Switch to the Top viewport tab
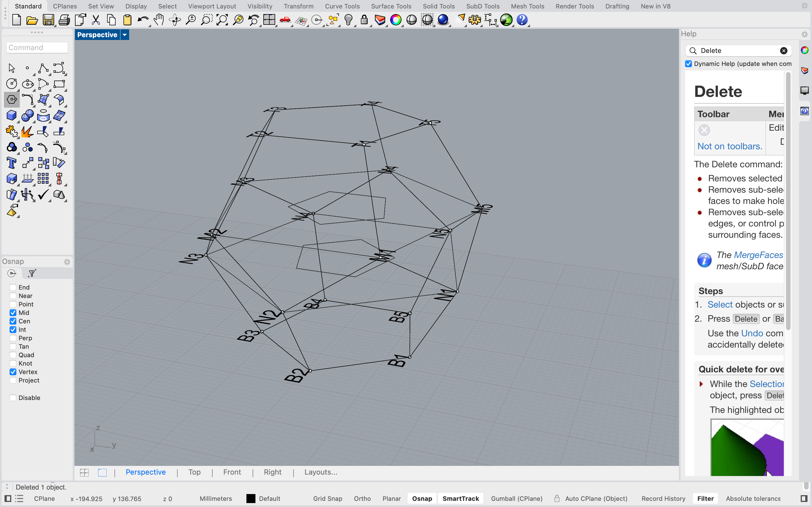 pyautogui.click(x=194, y=472)
